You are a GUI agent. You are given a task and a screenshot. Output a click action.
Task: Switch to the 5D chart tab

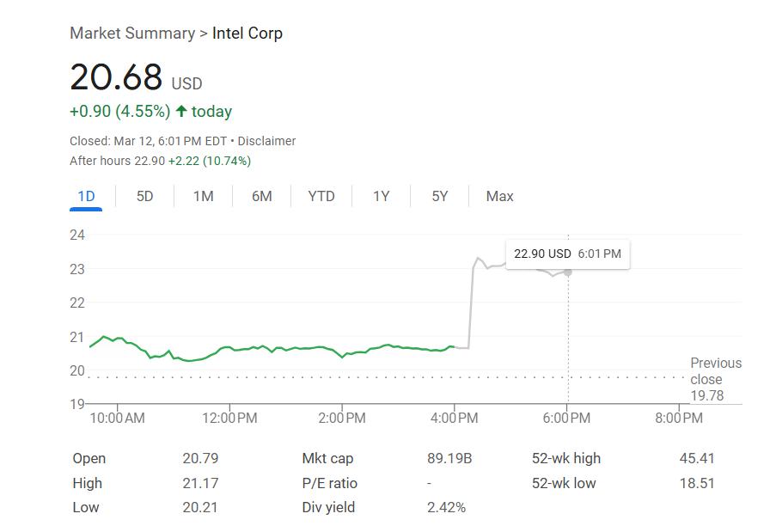pyautogui.click(x=144, y=196)
